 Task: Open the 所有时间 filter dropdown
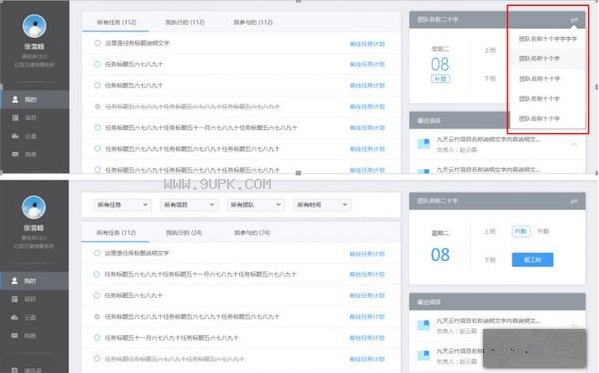click(x=322, y=205)
